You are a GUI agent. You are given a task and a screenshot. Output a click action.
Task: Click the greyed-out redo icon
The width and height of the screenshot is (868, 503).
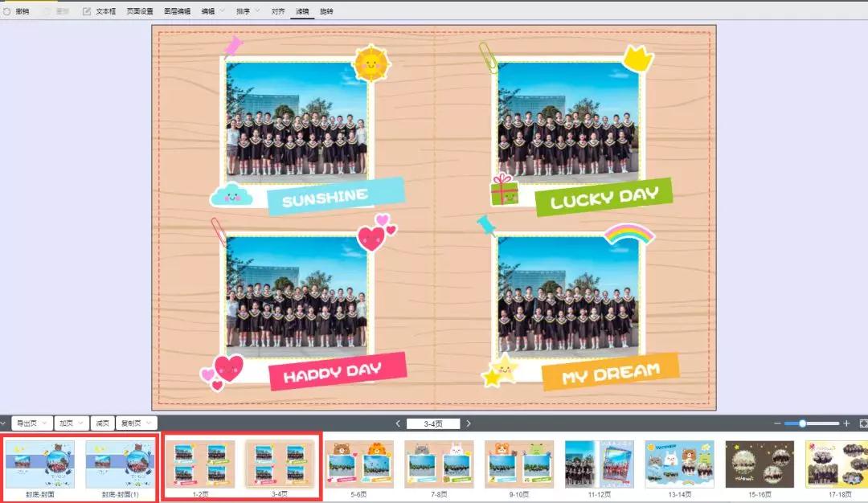[x=48, y=11]
